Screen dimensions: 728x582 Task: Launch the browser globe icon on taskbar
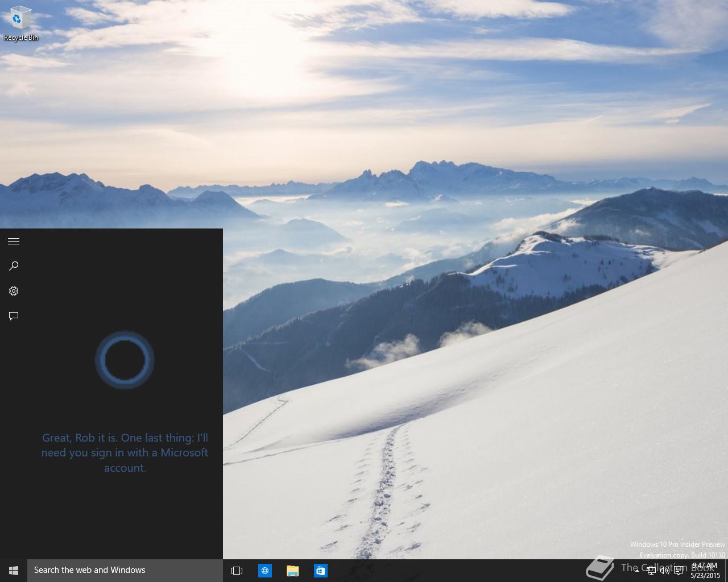point(265,571)
